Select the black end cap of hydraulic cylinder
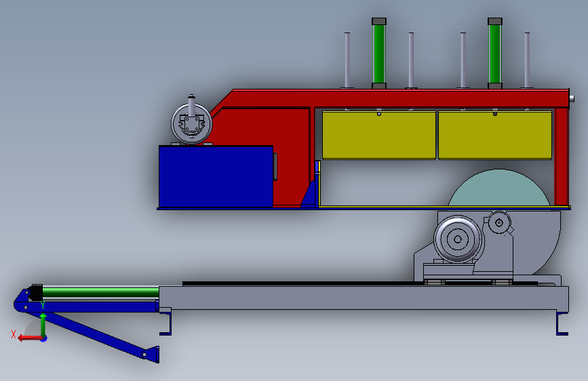 pos(36,292)
